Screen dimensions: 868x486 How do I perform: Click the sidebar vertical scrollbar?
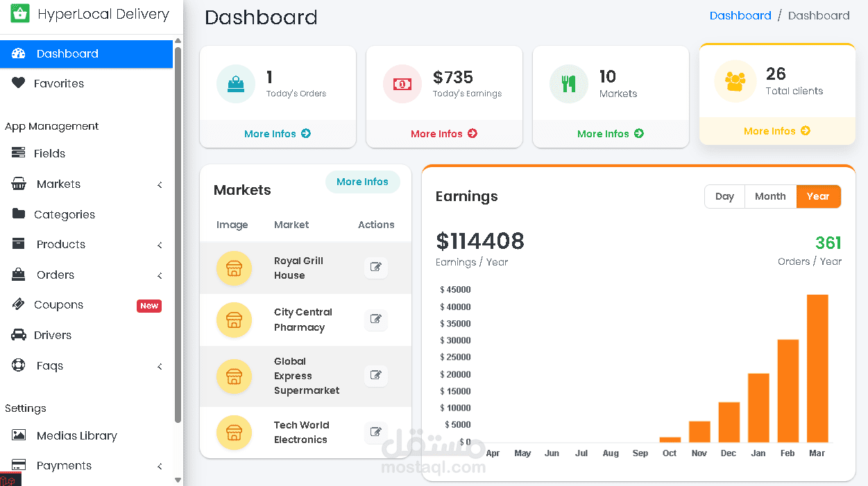pyautogui.click(x=178, y=236)
